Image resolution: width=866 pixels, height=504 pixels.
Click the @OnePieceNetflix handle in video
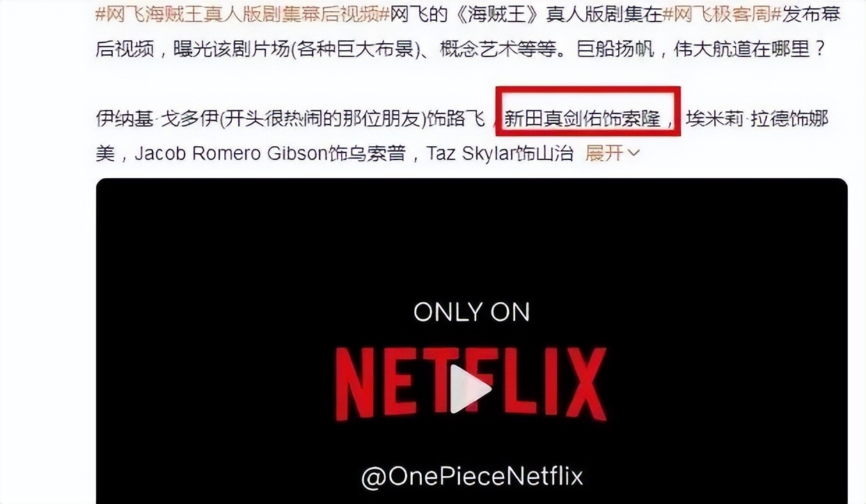[472, 476]
